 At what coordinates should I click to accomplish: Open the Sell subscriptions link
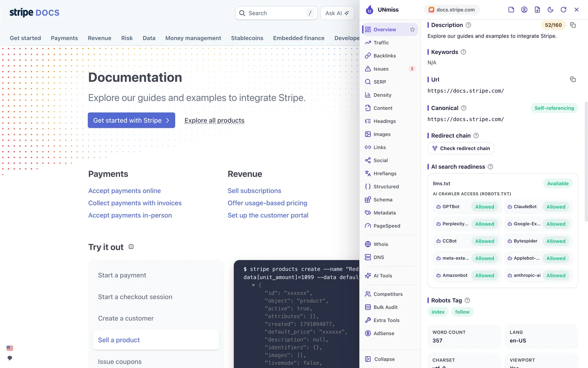click(254, 191)
